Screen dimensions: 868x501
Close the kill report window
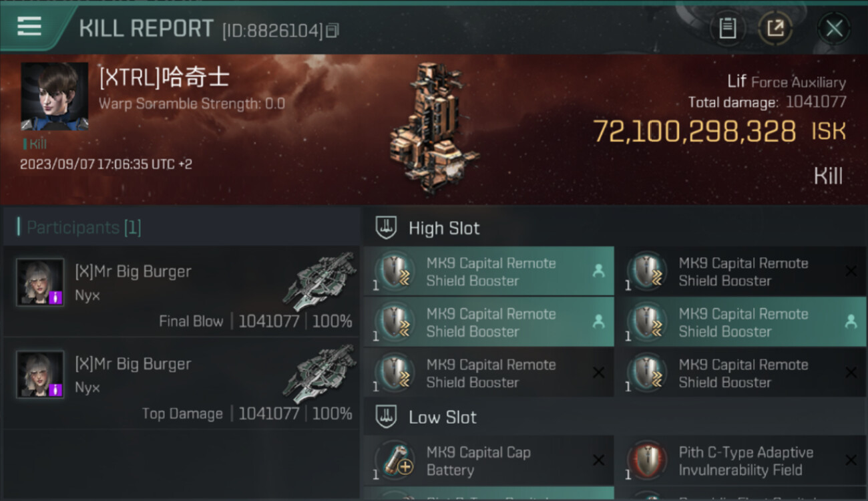[x=834, y=28]
